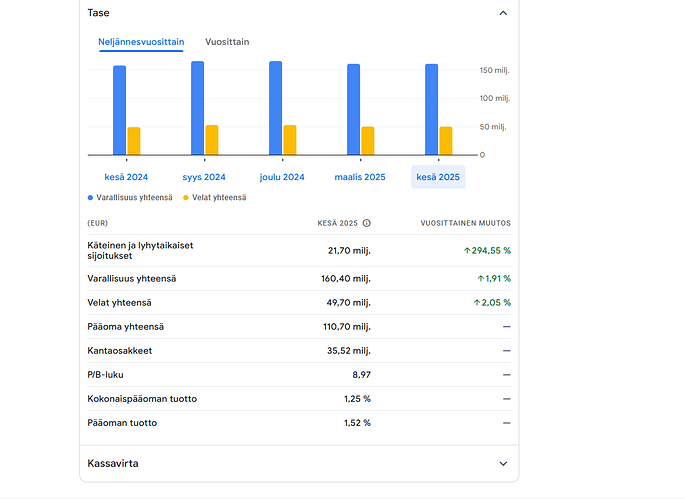Pick the maalis 2025 quarter
The image size is (685, 499).
tap(360, 177)
